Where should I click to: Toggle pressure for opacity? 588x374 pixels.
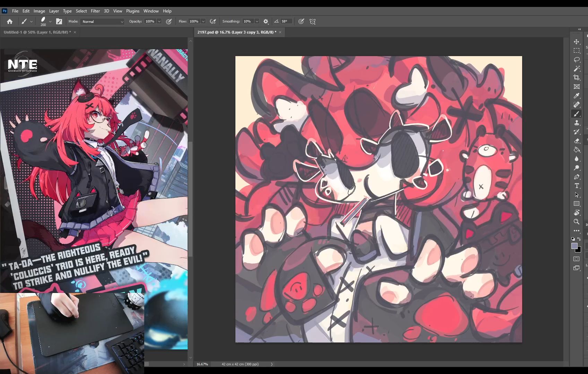169,21
